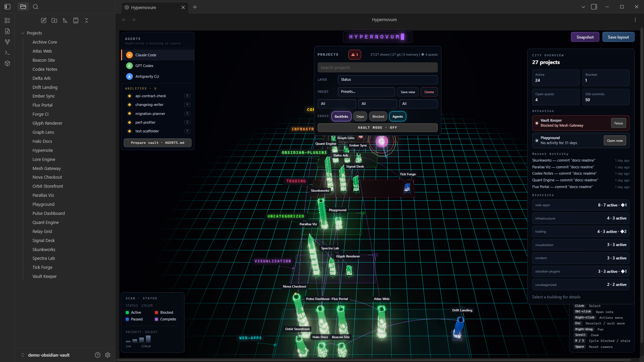Open more options vertical dots
This screenshot has width=644, height=362.
tap(635, 20)
